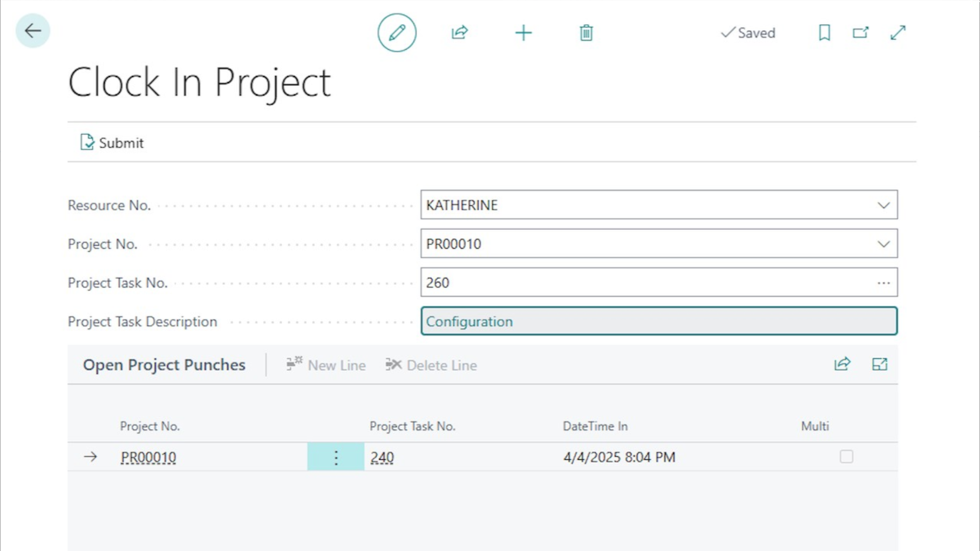This screenshot has width=980, height=551.
Task: Click Delete Line in punches toolbar
Action: pos(431,365)
